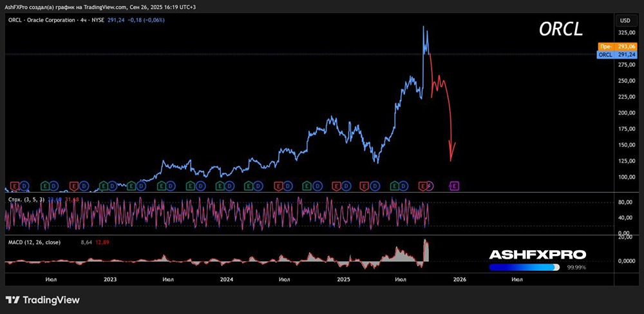This screenshot has height=314, width=644.
Task: Click the lightning bolt event marker
Action: (429, 186)
